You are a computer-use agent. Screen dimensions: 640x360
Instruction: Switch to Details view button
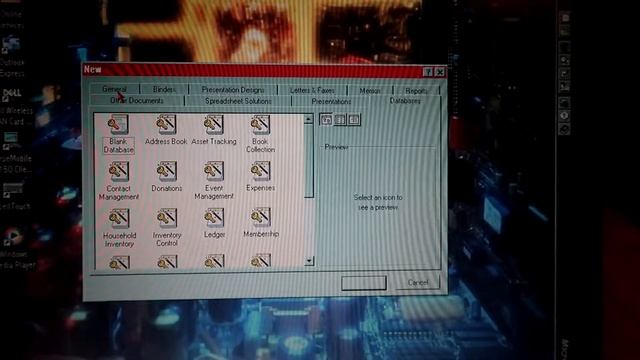354,120
